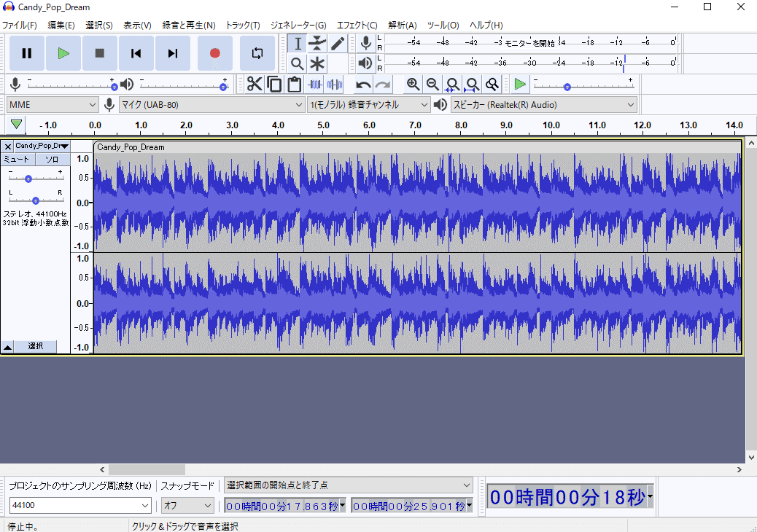Screen dimensions: 757x532
Task: Open the マイク (UAB-80) recording device dropdown
Action: (211, 105)
